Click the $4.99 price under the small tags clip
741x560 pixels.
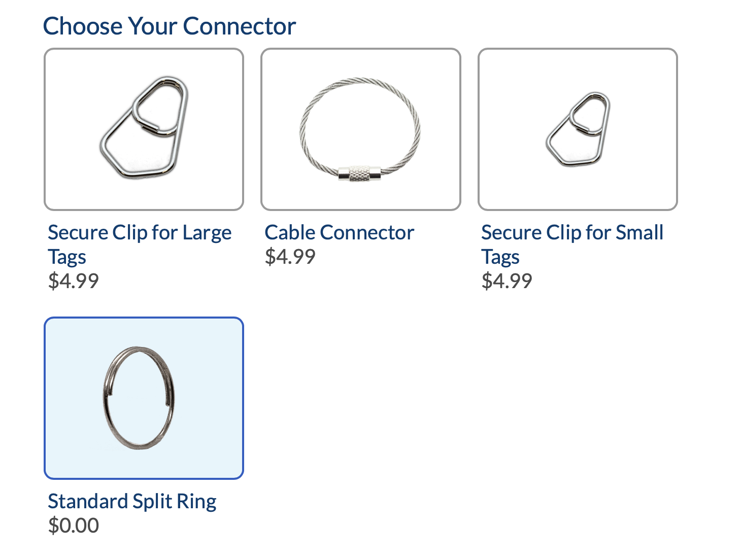pyautogui.click(x=507, y=281)
